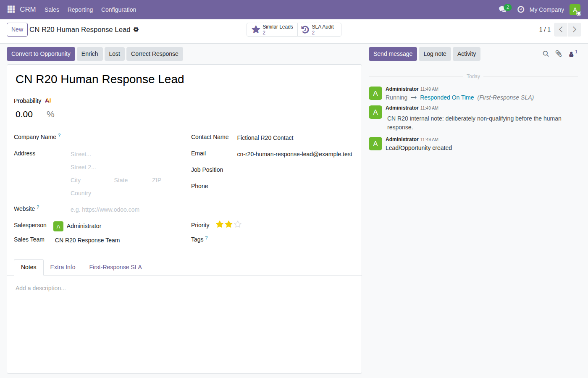Click the breadcrumb title CN R20 Human Response Lead

pos(80,29)
